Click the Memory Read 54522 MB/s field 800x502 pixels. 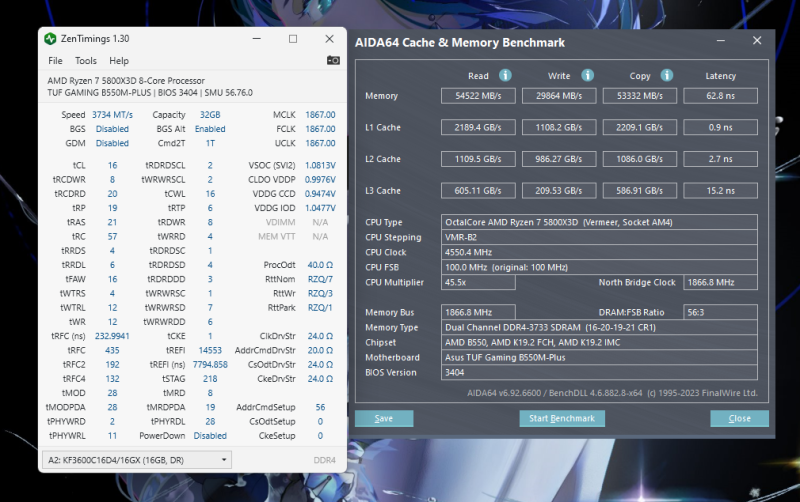coord(478,96)
